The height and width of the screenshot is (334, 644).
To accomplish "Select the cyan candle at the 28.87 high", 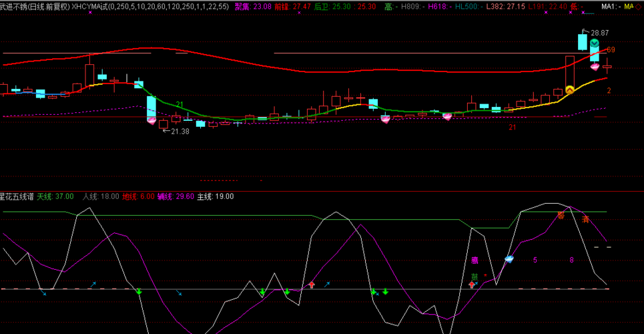I will click(x=582, y=42).
